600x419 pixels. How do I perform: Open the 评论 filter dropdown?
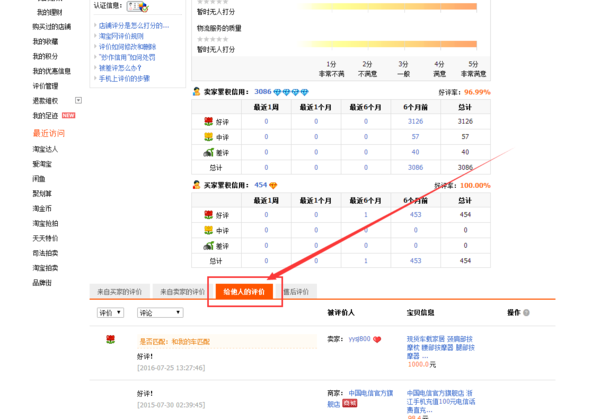(160, 313)
